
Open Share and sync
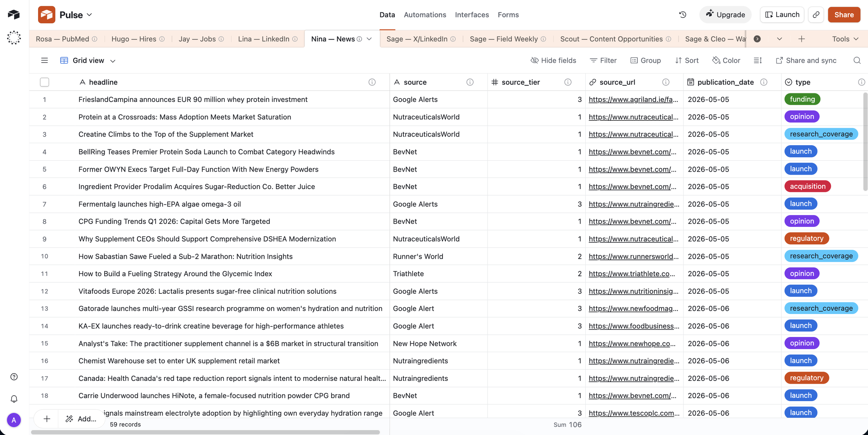(x=806, y=60)
